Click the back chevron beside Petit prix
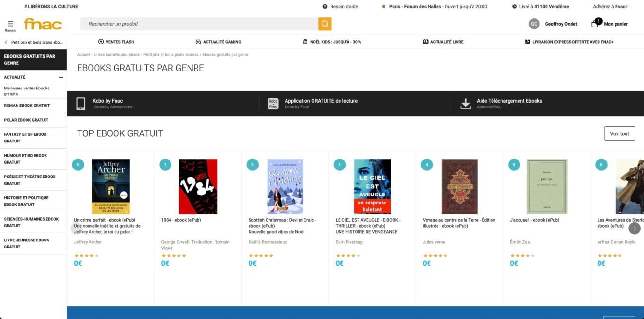 point(6,42)
